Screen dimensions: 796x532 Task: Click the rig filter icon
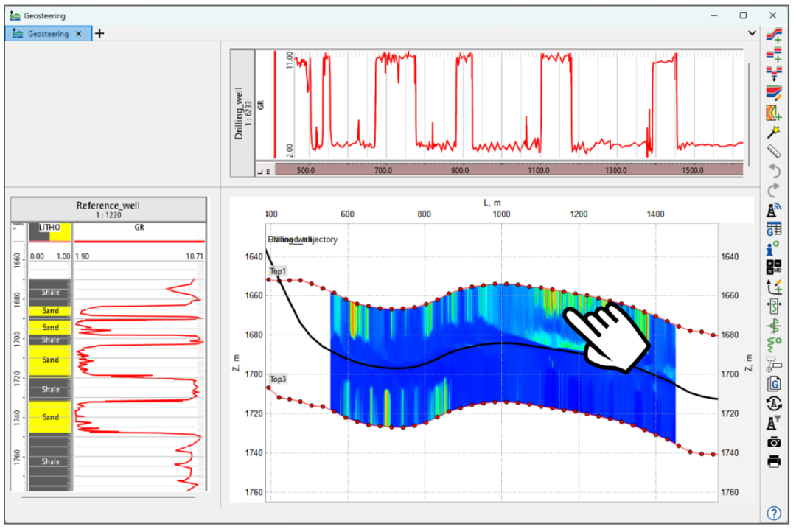[x=774, y=422]
